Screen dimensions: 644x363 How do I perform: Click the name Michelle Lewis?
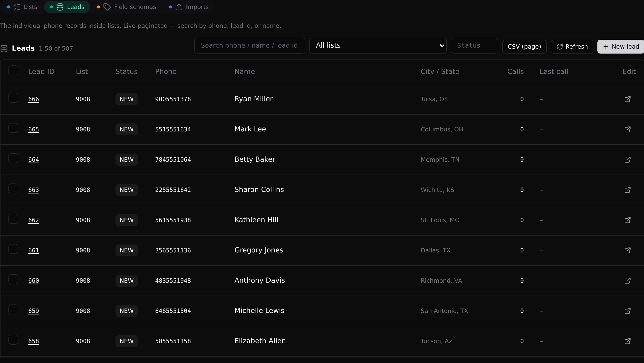coord(259,311)
